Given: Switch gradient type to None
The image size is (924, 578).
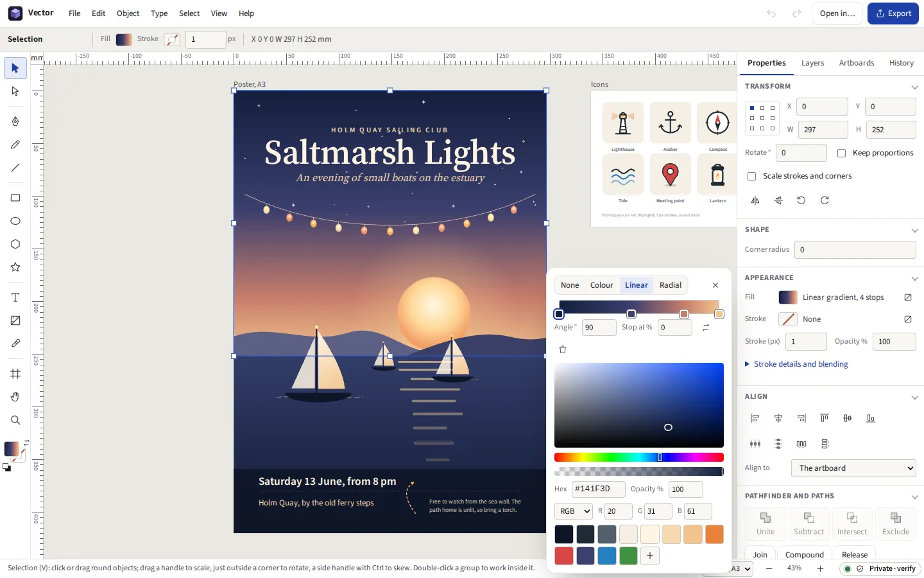Looking at the screenshot, I should tap(570, 285).
